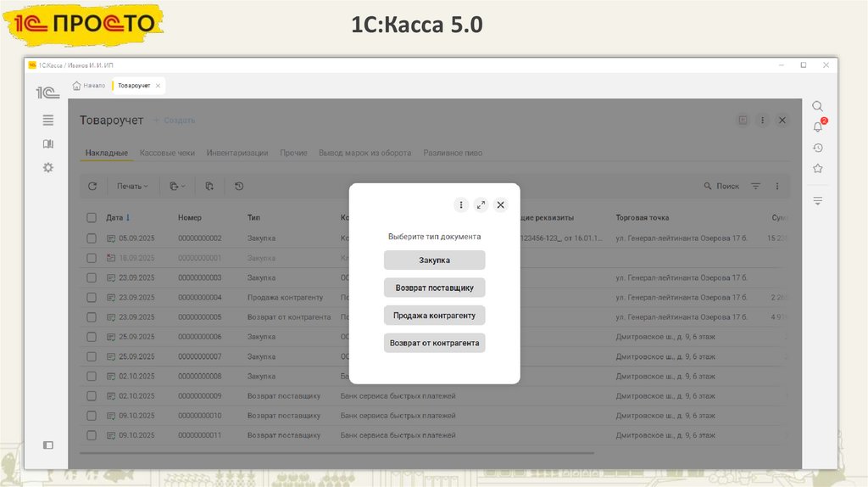This screenshot has height=487, width=868.
Task: Click the horizontal scrollbar under the table
Action: [337, 453]
